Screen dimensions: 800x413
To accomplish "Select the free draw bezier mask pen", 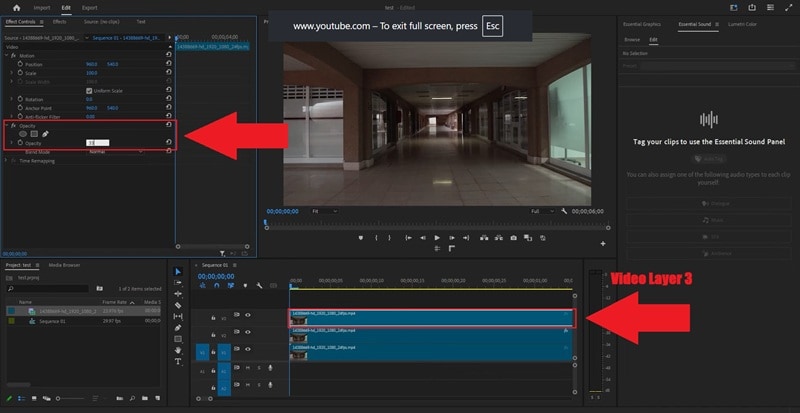I will point(45,134).
